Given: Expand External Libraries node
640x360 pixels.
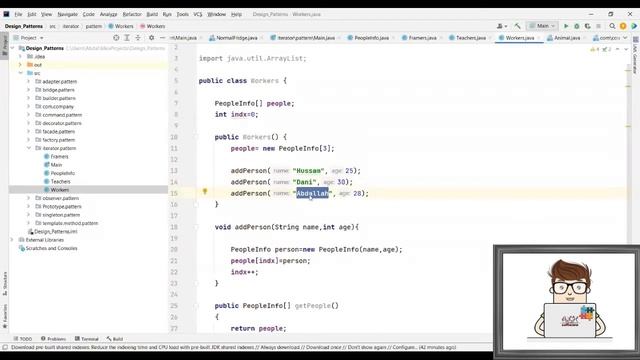Looking at the screenshot, I should pos(13,240).
